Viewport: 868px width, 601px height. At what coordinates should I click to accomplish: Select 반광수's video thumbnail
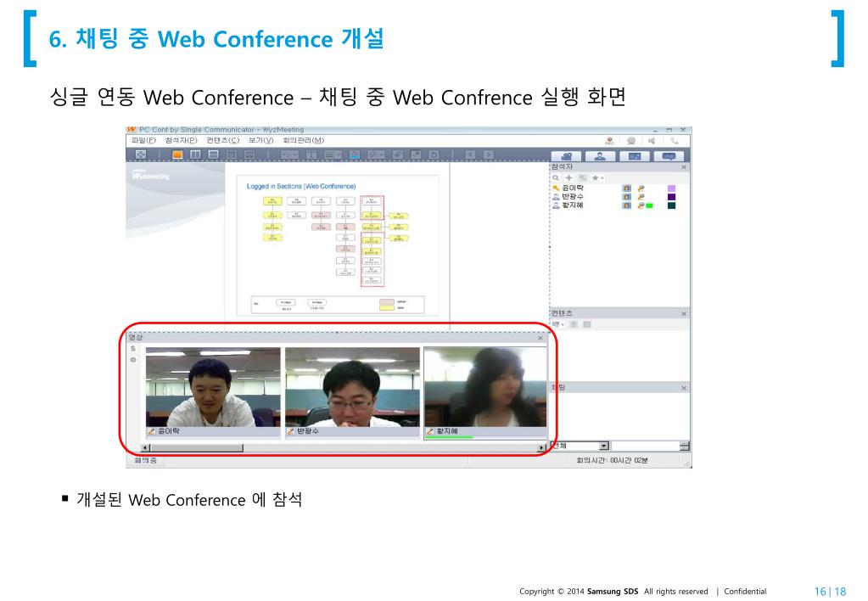pyautogui.click(x=353, y=392)
